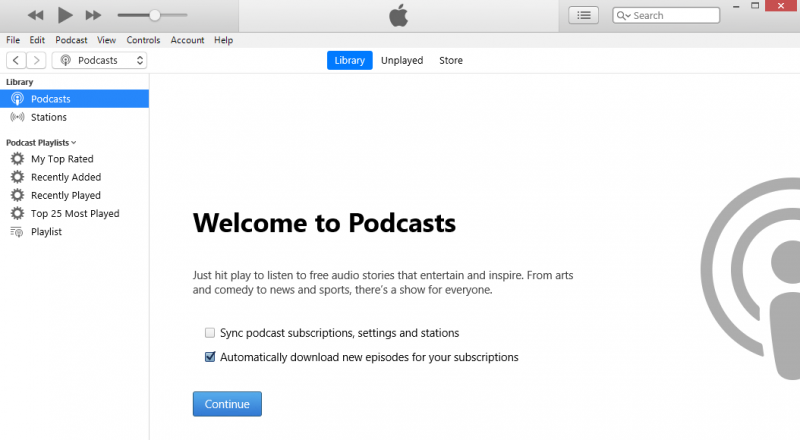800x440 pixels.
Task: Open the View menu
Action: (107, 40)
